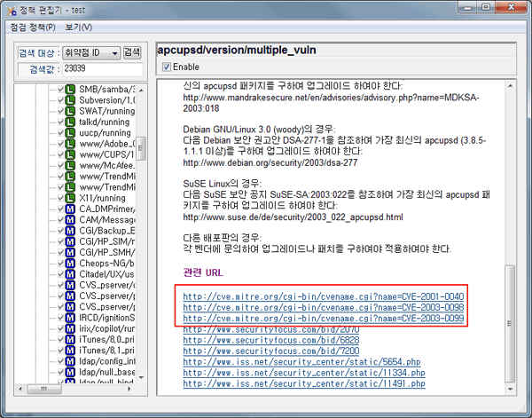Open the 보기(V) menu
Viewport: 532px width, 418px height.
point(78,28)
